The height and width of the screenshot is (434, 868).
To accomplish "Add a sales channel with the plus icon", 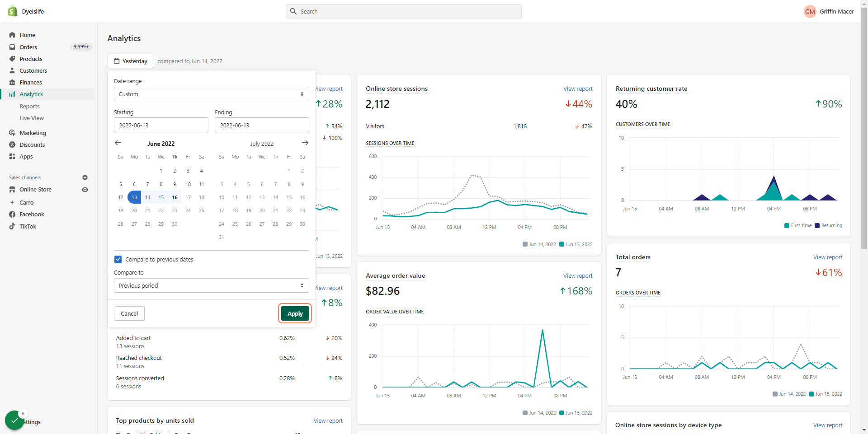I will [85, 177].
